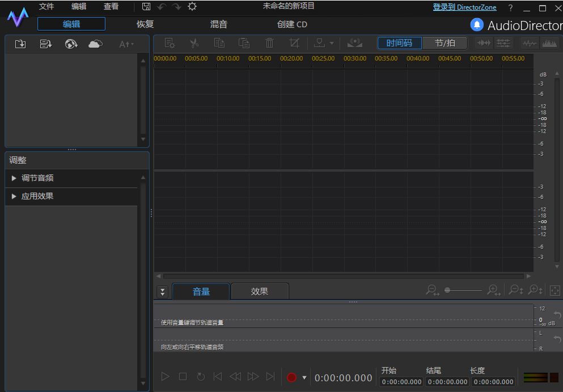The image size is (563, 392).
Task: Click the 登录到 DirectorZone link
Action: click(464, 7)
